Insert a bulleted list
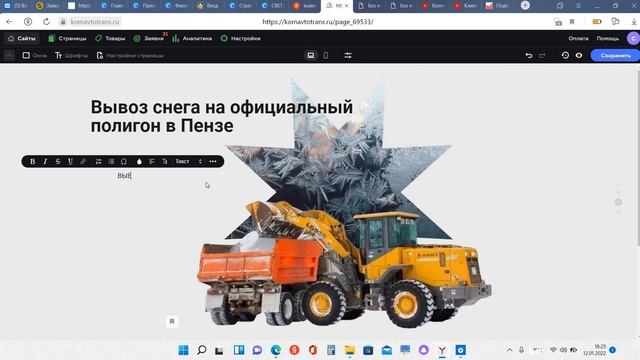 111,162
